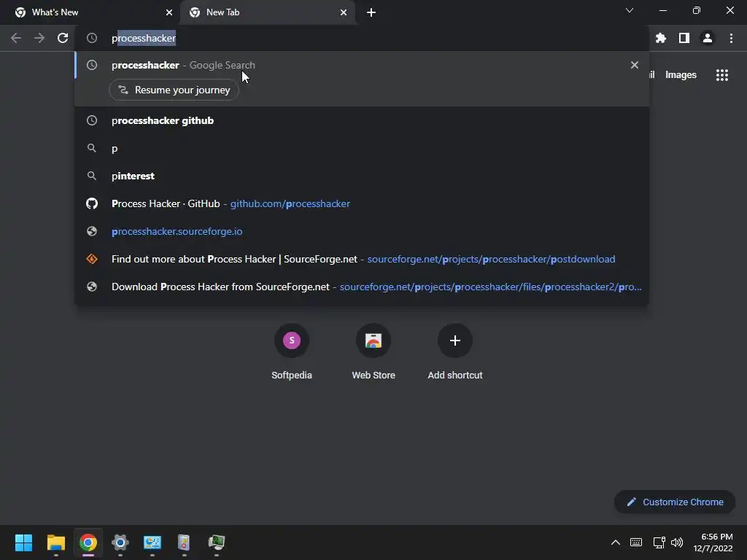747x560 pixels.
Task: Open Windows Start menu
Action: [24, 542]
